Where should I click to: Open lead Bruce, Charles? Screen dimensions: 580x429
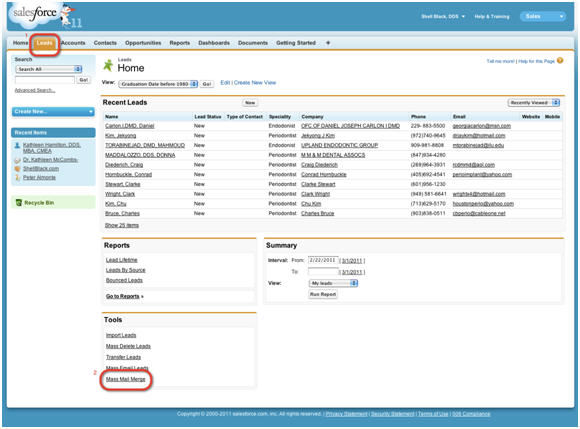pyautogui.click(x=122, y=213)
